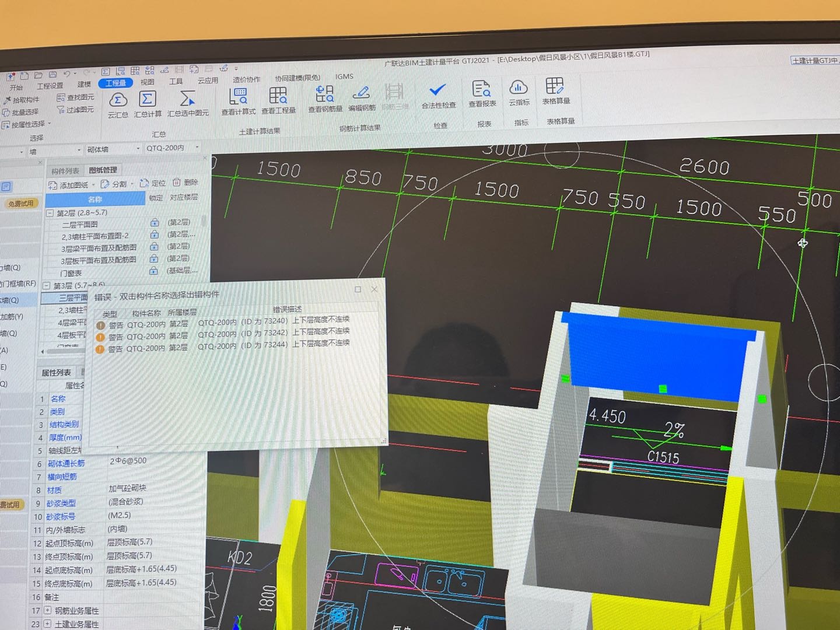Click 起点顶标高 value 层顶标高(5.7)
Image resolution: width=840 pixels, height=630 pixels.
tap(129, 542)
